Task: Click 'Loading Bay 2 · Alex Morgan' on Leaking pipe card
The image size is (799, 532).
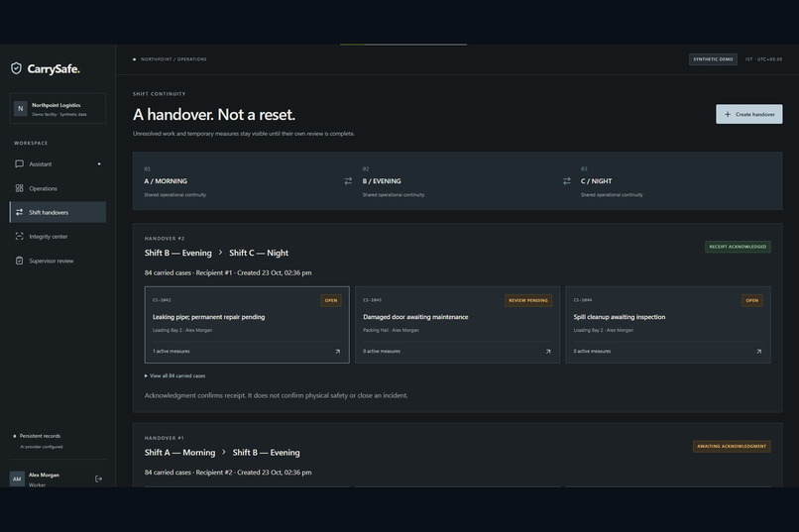Action: [182, 330]
